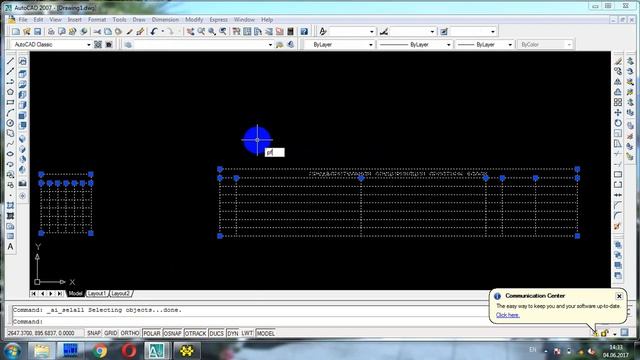The image size is (640, 360).
Task: Follow the Click here link in Communication Center
Action: [x=508, y=315]
